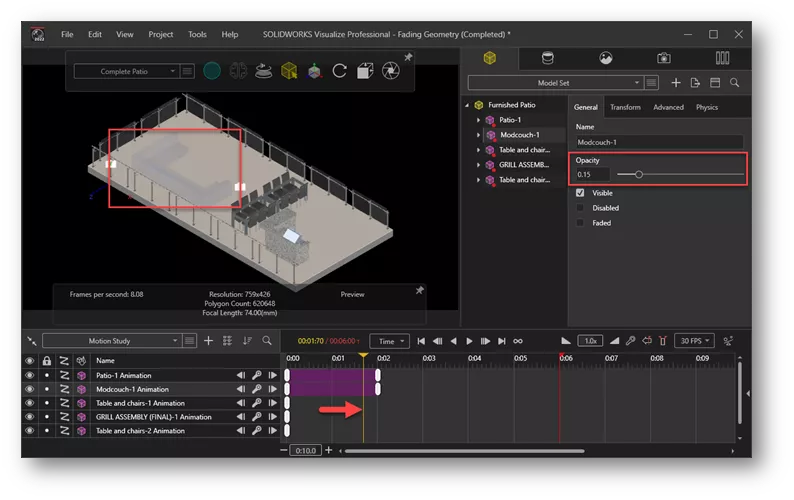
Task: Click the timeline grid grouping icon
Action: click(227, 341)
